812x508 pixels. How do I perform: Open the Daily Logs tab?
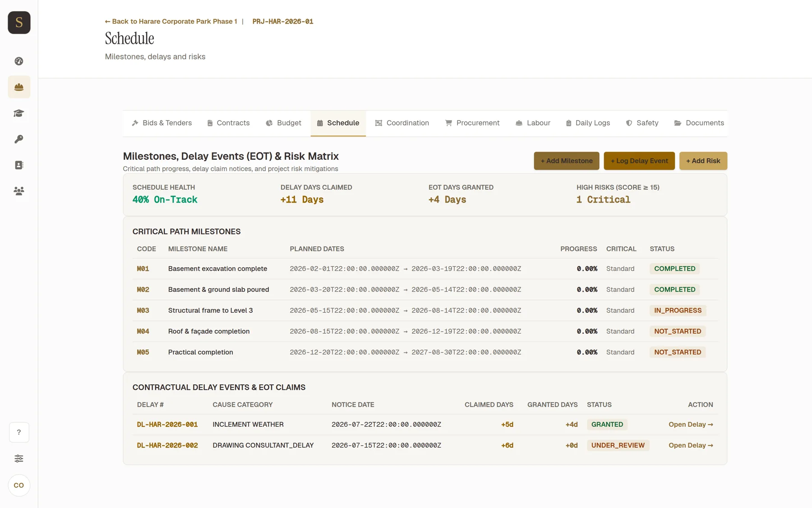588,123
